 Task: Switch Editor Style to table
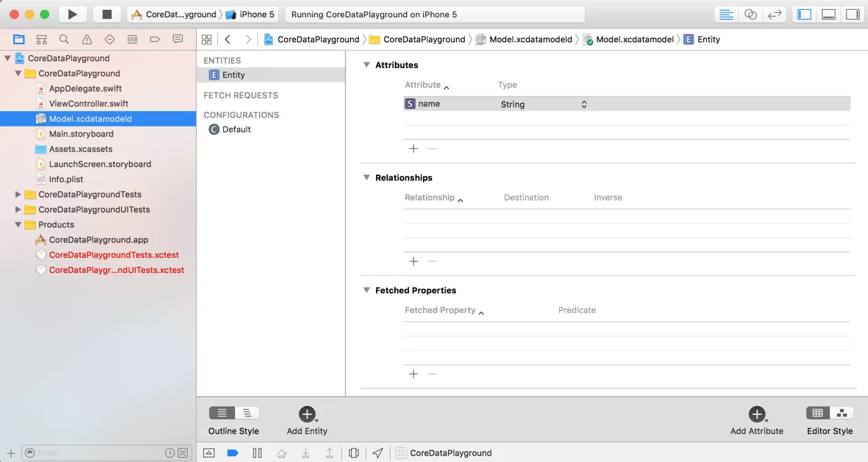click(818, 413)
